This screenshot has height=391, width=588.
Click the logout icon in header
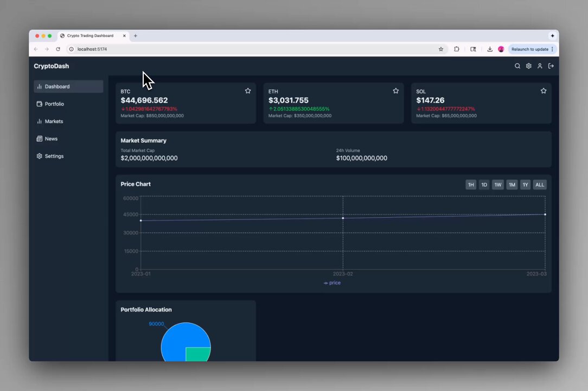pos(551,66)
